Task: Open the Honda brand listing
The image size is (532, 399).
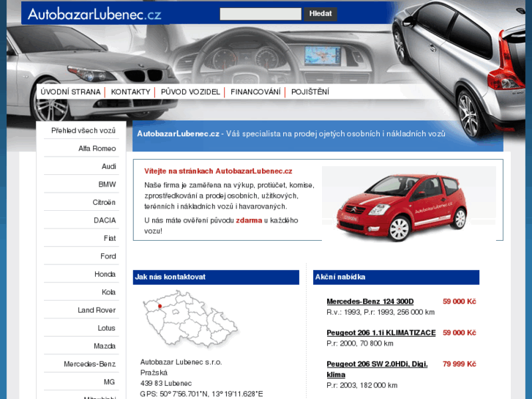Action: tap(105, 274)
